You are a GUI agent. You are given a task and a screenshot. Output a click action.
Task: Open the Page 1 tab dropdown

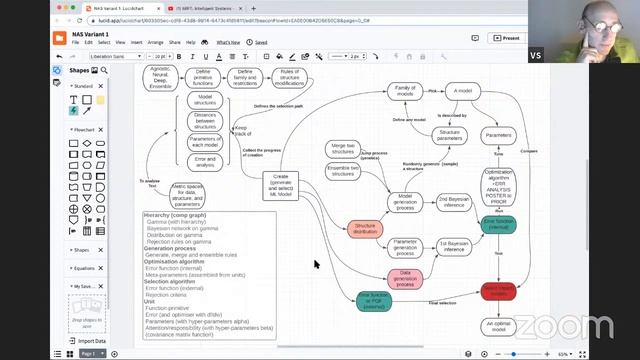[92, 353]
